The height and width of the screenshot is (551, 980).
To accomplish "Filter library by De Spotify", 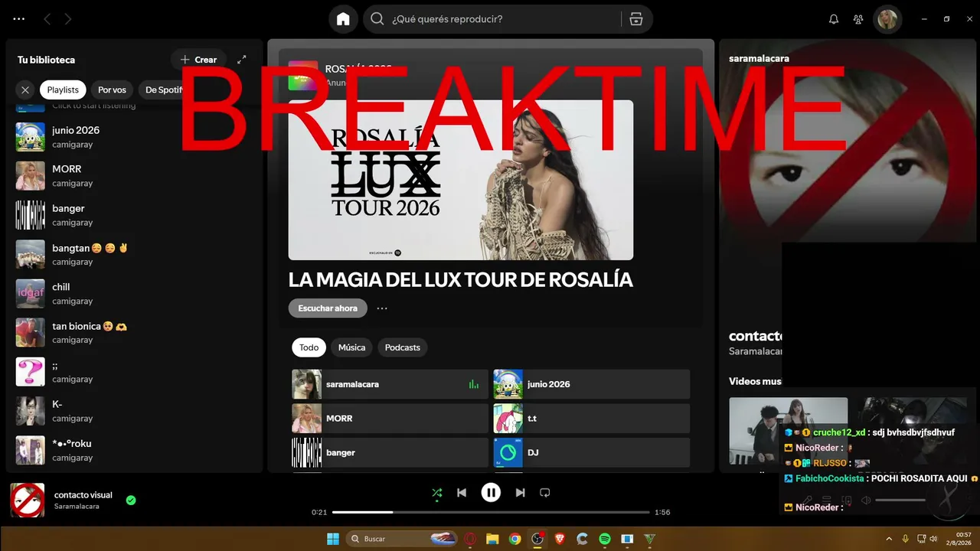I will 162,90.
